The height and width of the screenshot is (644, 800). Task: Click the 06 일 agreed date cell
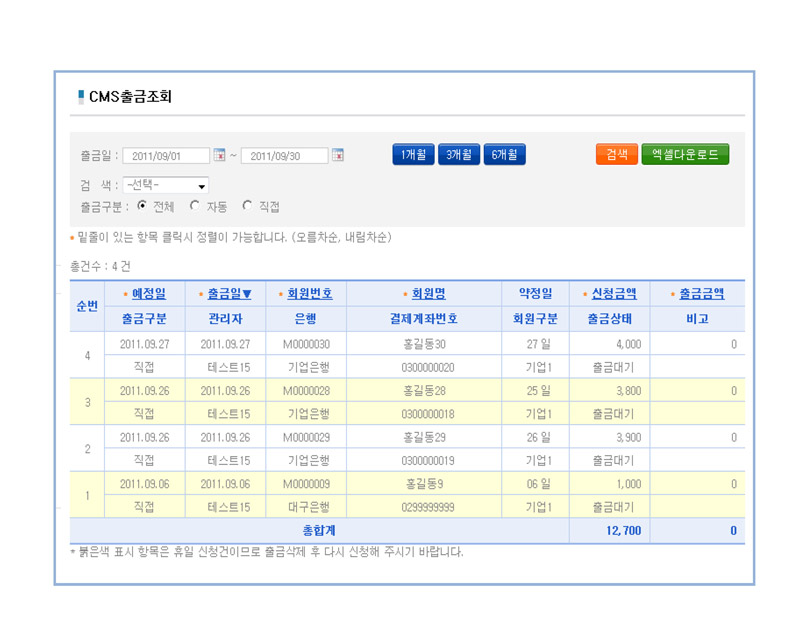pyautogui.click(x=538, y=484)
